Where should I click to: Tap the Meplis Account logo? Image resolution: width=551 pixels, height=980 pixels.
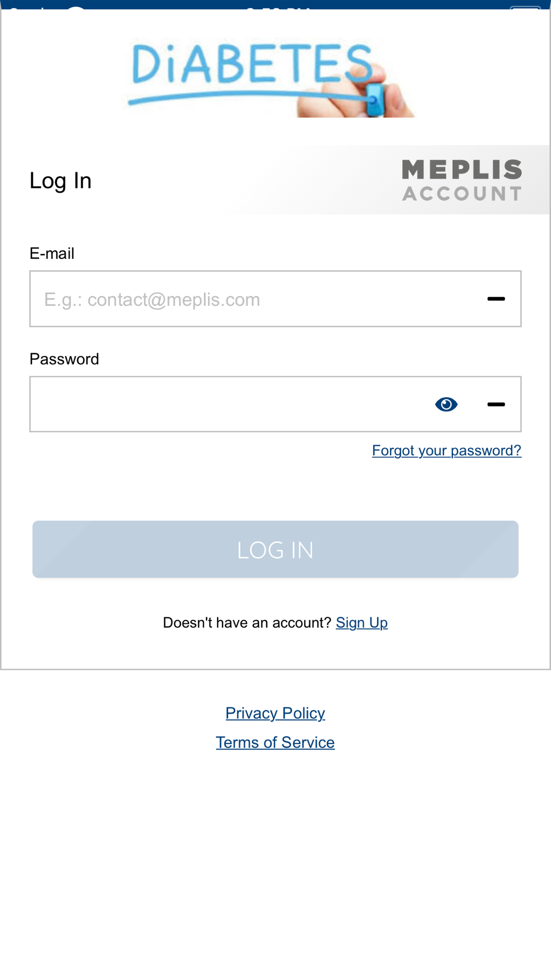tap(462, 180)
